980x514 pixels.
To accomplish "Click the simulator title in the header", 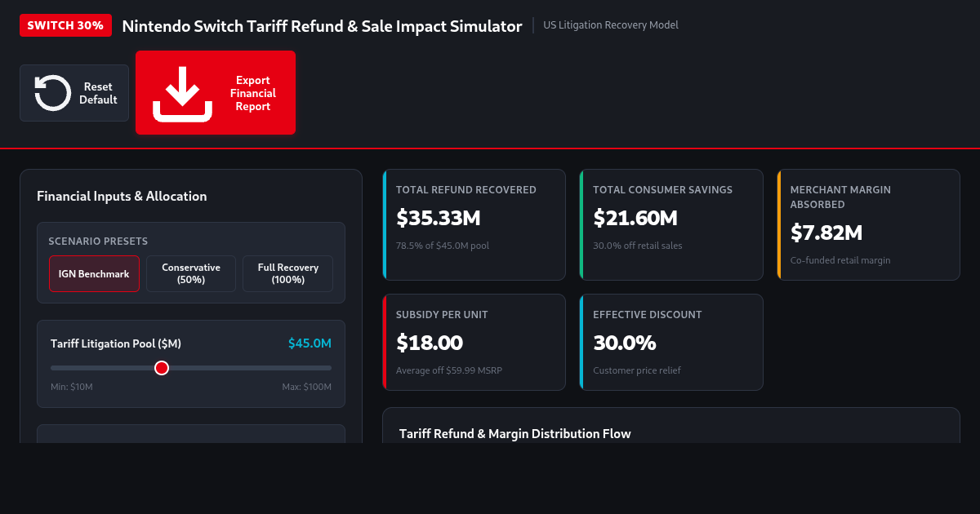I will (x=322, y=26).
